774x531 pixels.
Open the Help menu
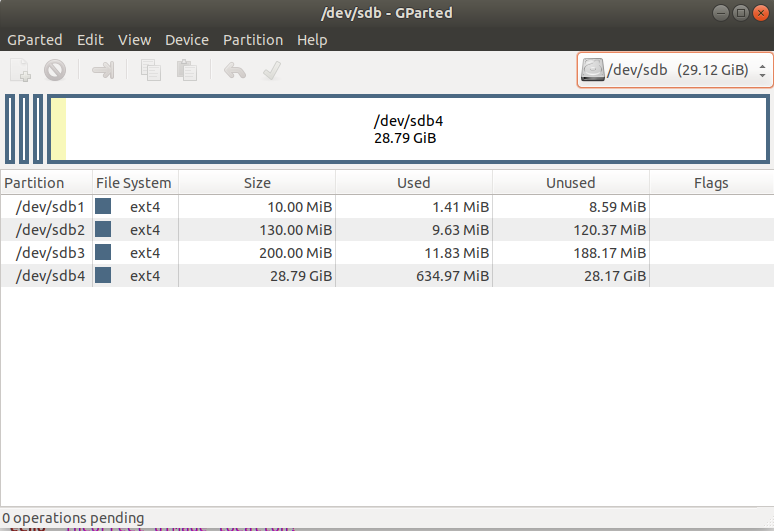click(x=312, y=39)
